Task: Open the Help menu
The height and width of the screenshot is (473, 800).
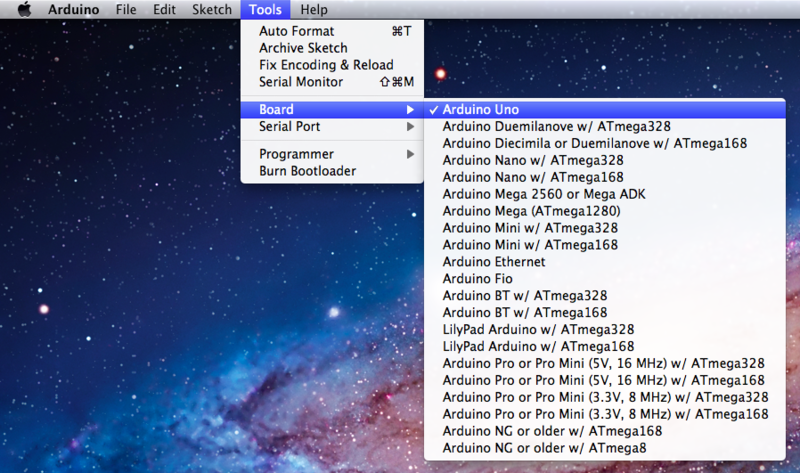Action: [x=314, y=9]
